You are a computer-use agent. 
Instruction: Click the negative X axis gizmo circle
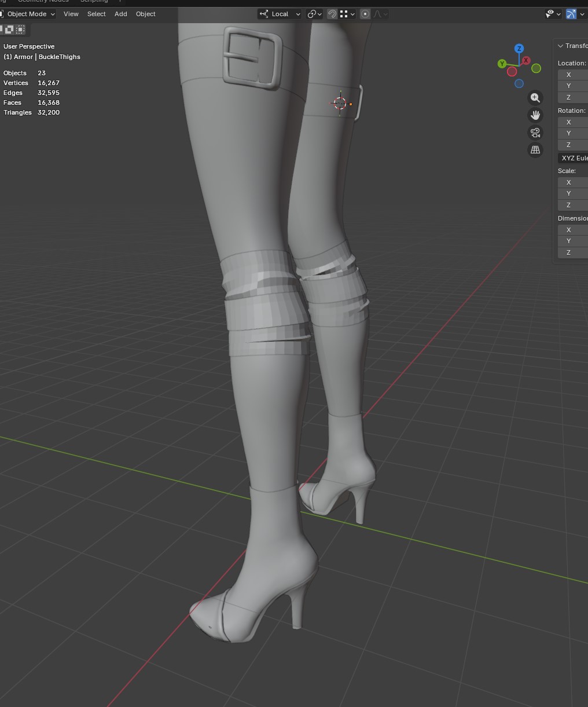[512, 72]
